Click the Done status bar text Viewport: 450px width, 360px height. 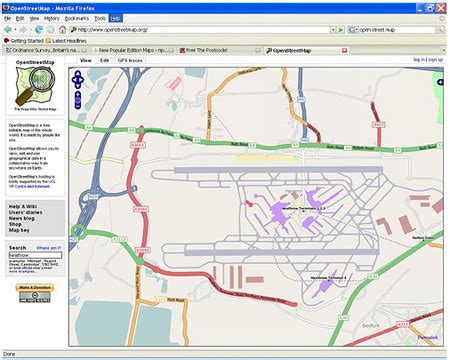click(x=9, y=354)
